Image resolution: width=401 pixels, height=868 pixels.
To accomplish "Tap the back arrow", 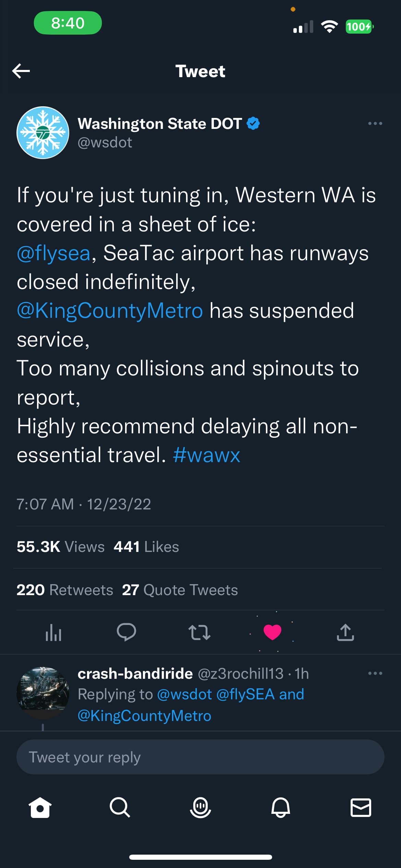I will tap(21, 71).
